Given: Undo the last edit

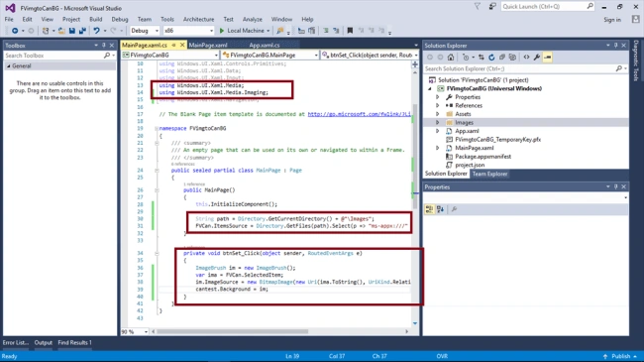Looking at the screenshot, I should click(96, 31).
